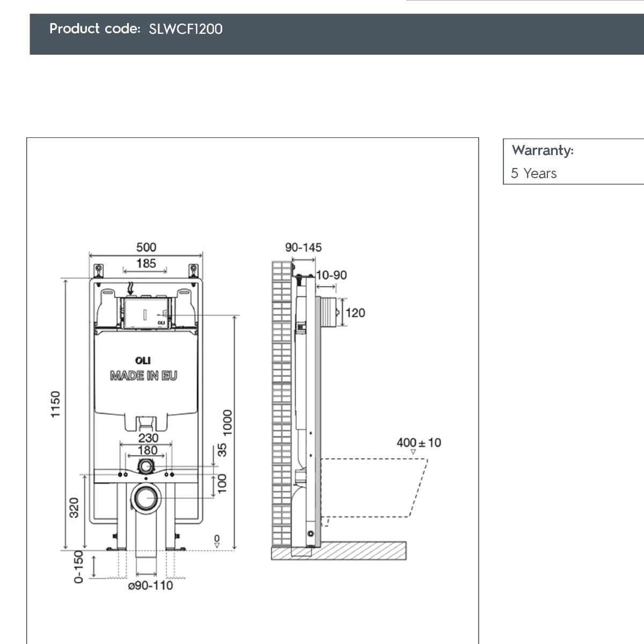Click the 1150 height dimension label
Image resolution: width=644 pixels, height=644 pixels.
tap(56, 405)
